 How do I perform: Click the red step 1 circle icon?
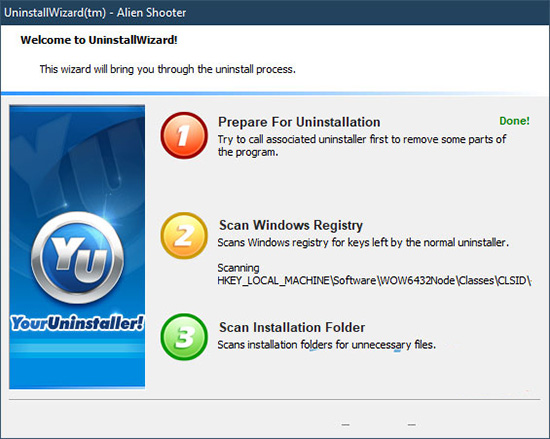coord(184,135)
